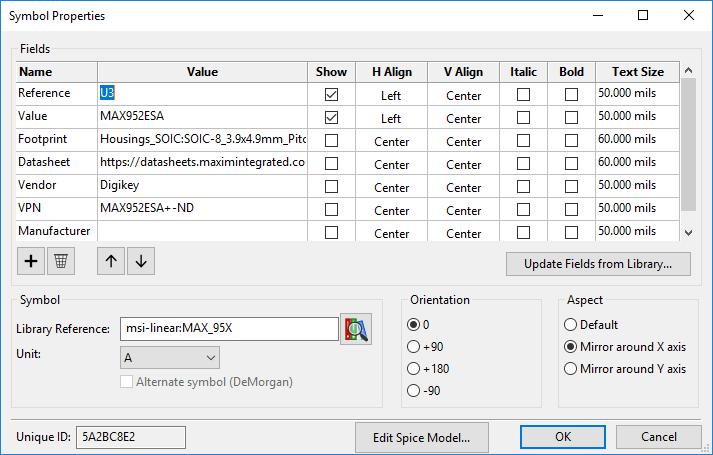Click the Library Reference text field

(230, 329)
